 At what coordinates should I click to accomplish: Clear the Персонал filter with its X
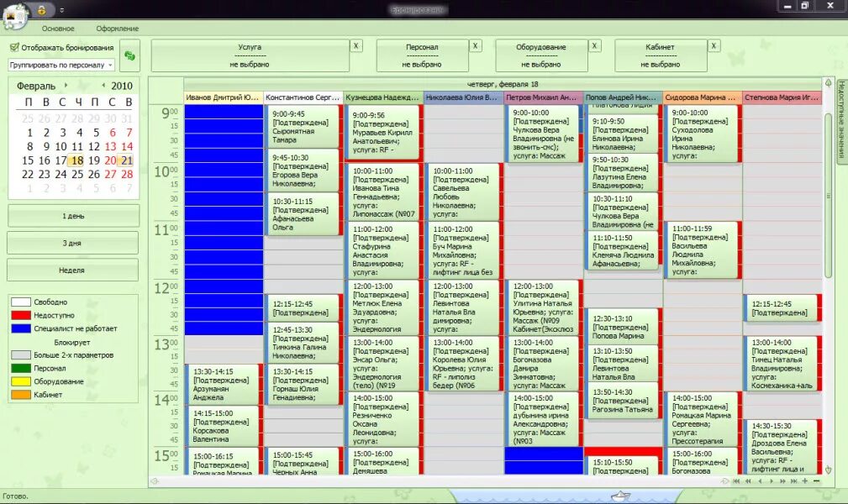point(475,46)
